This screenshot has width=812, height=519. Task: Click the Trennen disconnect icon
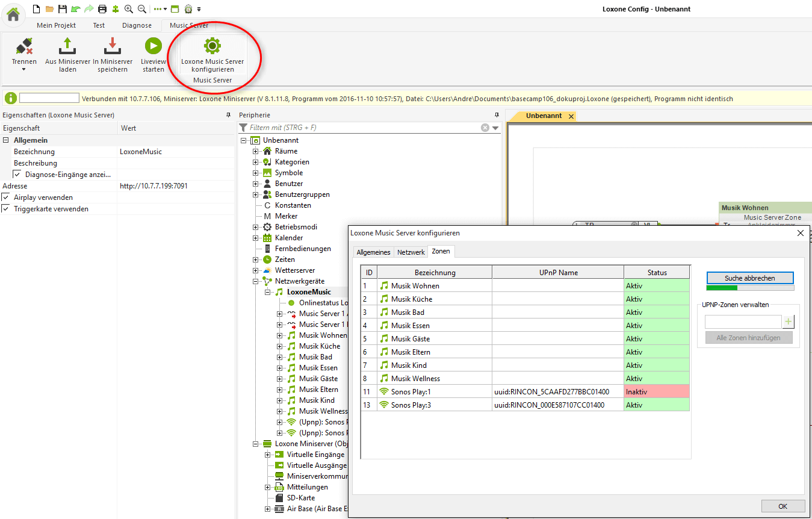click(24, 46)
